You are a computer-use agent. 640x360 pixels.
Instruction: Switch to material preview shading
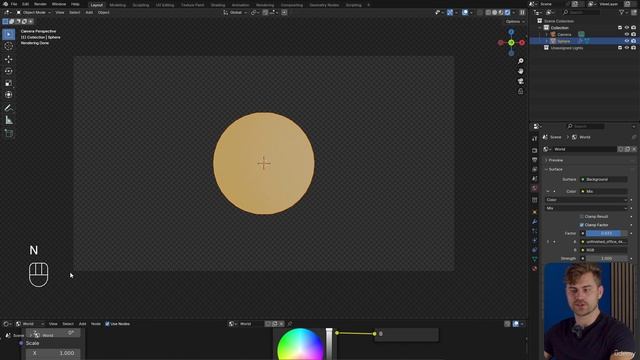coord(501,13)
